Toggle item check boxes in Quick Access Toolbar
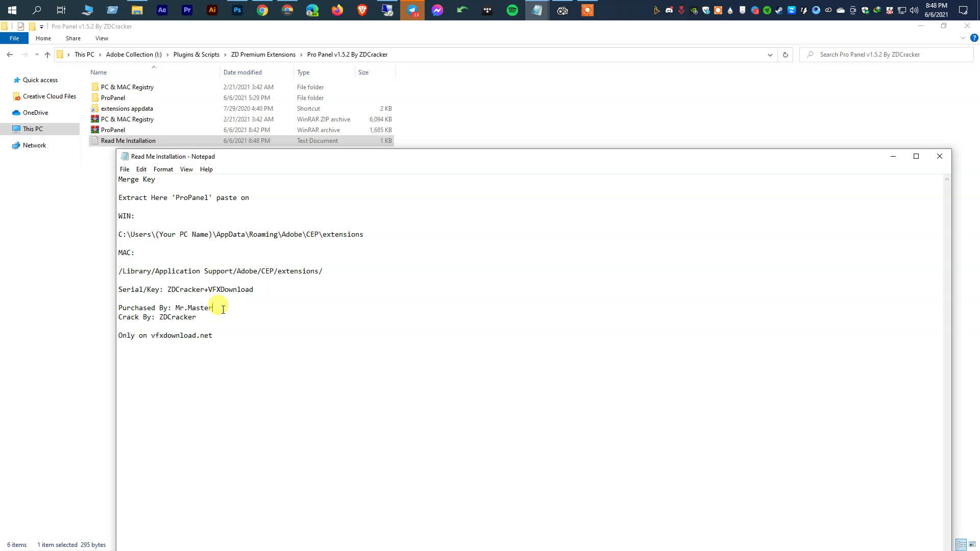This screenshot has width=980, height=551. (20, 26)
